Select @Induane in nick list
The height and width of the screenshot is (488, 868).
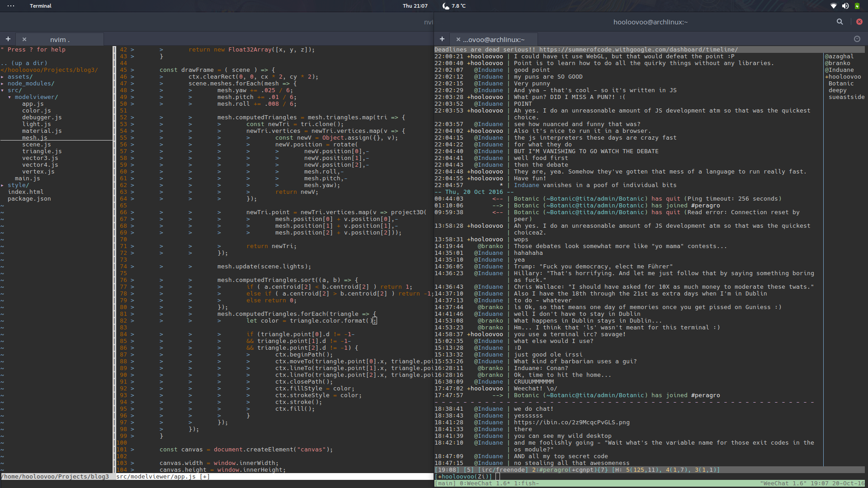[x=839, y=70]
